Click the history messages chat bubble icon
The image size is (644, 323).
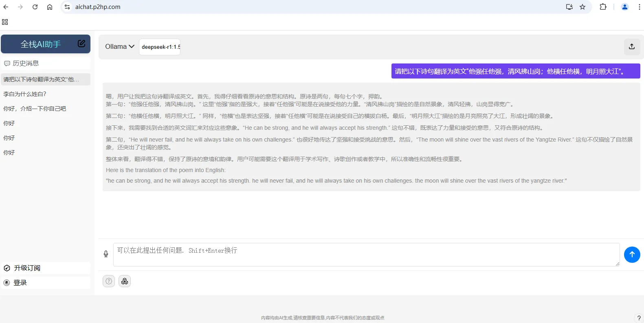tap(7, 63)
